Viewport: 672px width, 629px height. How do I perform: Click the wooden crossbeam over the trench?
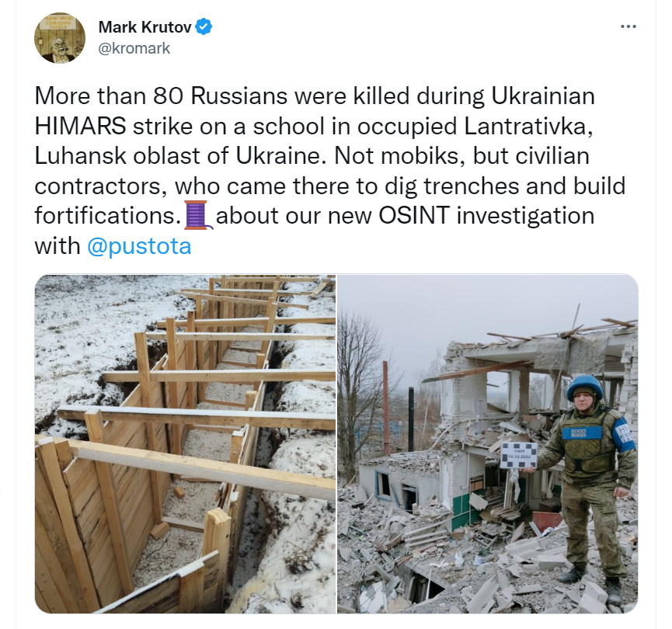point(201,467)
